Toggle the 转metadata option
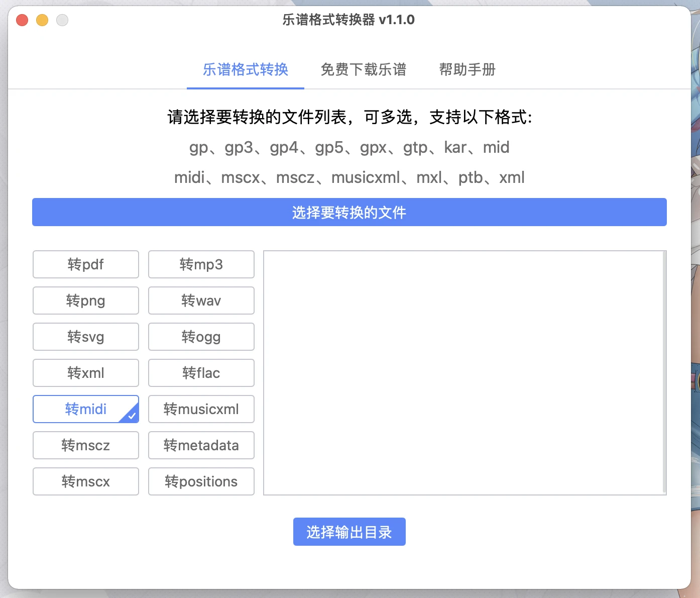Screen dimensions: 700x598 [201, 445]
